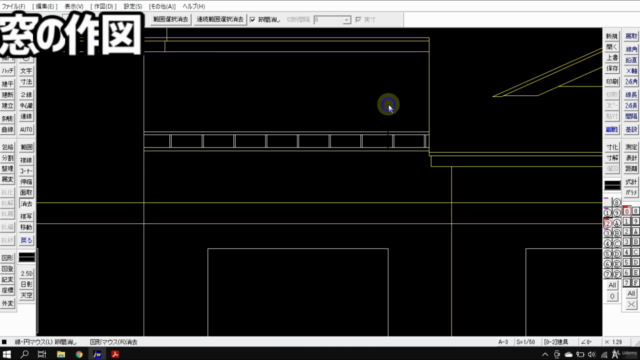This screenshot has width=640, height=360.
Task: Select the 属取 attribute pick tool
Action: pos(631,36)
